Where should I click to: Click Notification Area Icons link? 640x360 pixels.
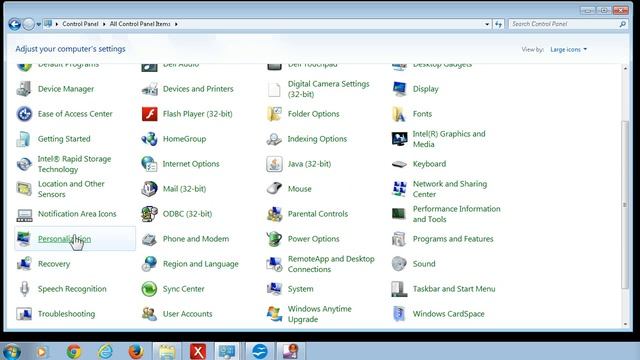[x=77, y=214]
